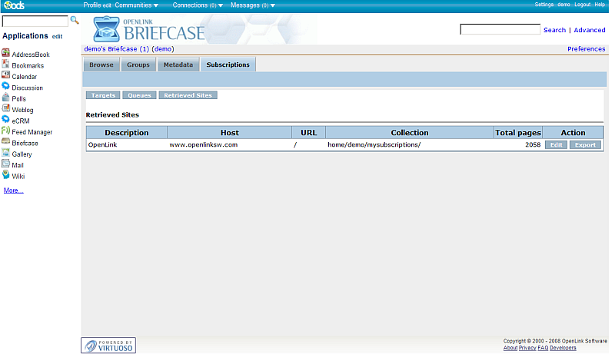This screenshot has height=364, width=615.
Task: Click Edit button for OpenLink site
Action: pyautogui.click(x=556, y=144)
